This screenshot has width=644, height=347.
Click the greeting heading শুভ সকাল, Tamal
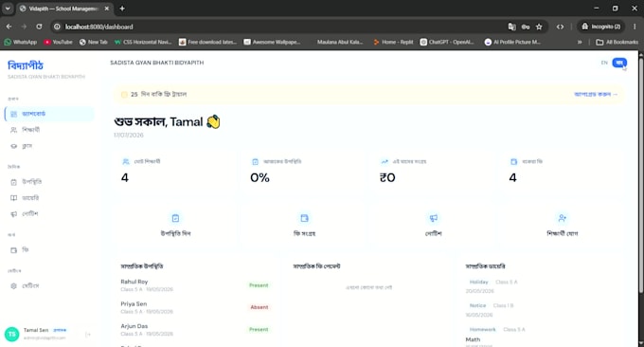[x=168, y=122]
